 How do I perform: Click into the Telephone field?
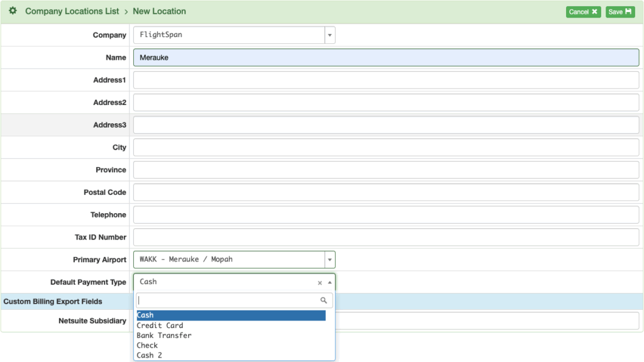click(x=386, y=215)
